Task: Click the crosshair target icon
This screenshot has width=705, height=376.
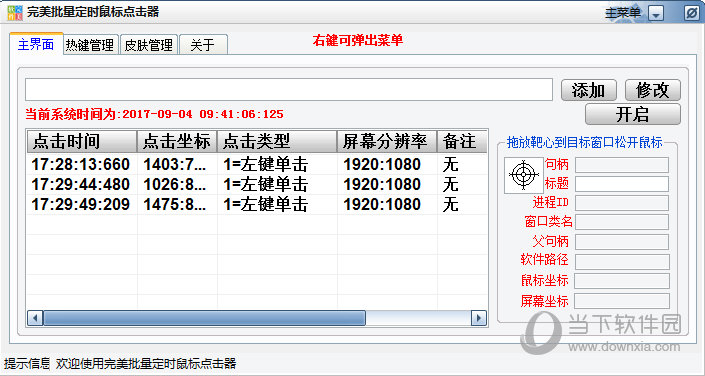Action: 524,175
